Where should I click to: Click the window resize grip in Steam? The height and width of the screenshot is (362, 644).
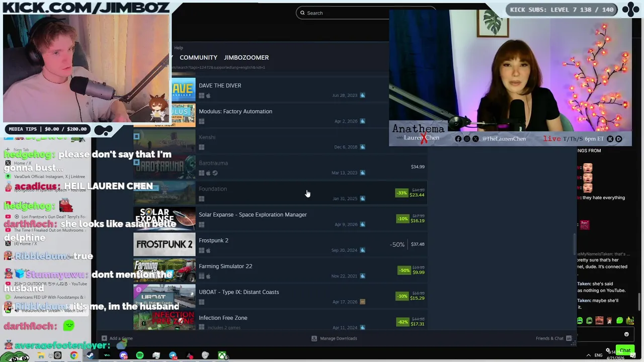pos(574,343)
